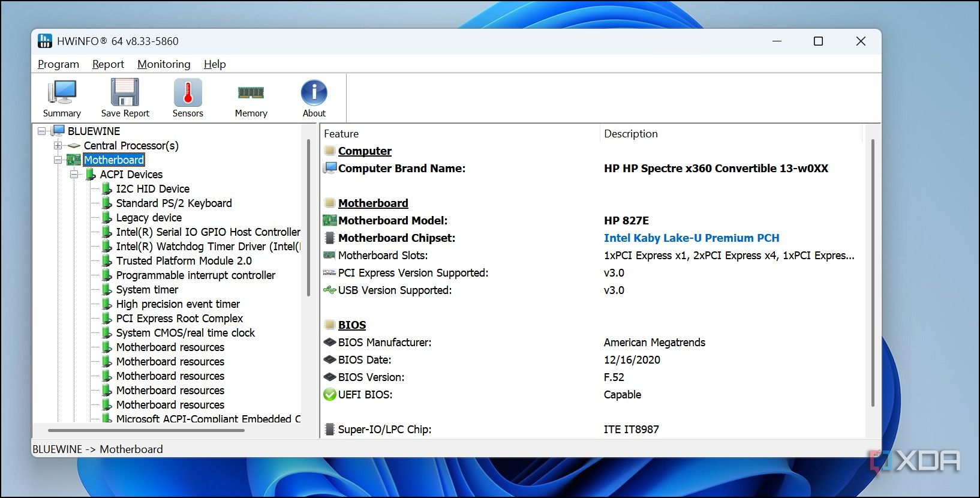This screenshot has width=980, height=498.
Task: Click Intel Kaby Lake-U Premium PCH link
Action: [692, 238]
